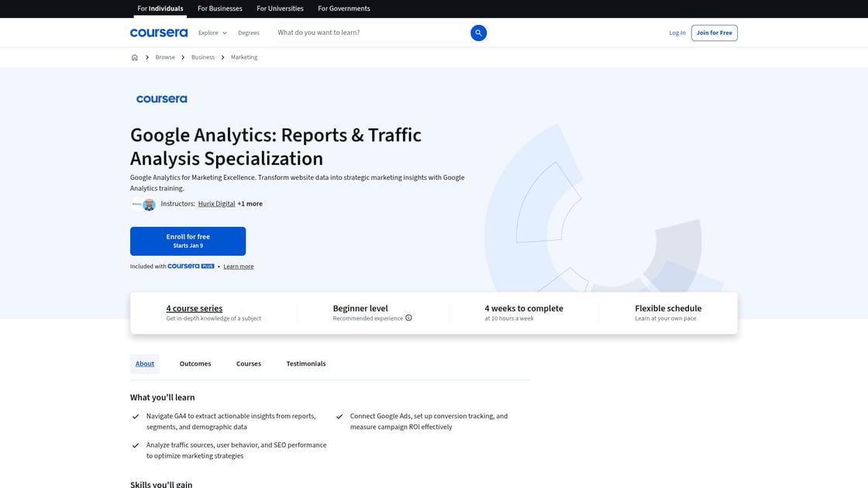Click the Coursera partner logo above title

click(161, 99)
